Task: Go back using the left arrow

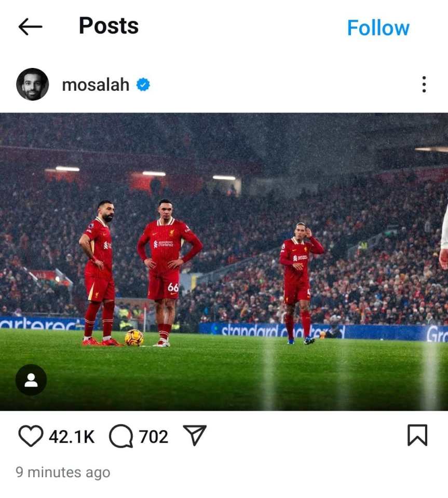Action: click(30, 26)
